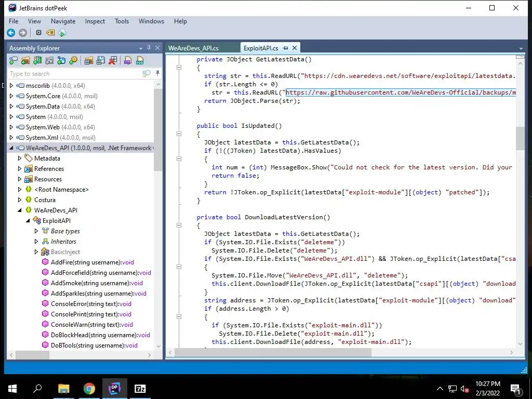532x399 pixels.
Task: Click the explore folder bookshelf icon
Action: tap(37, 60)
